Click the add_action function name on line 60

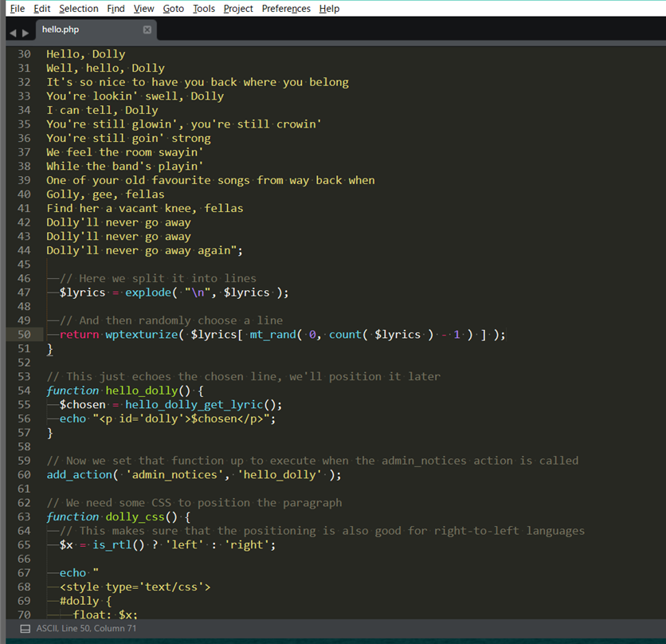coord(79,475)
